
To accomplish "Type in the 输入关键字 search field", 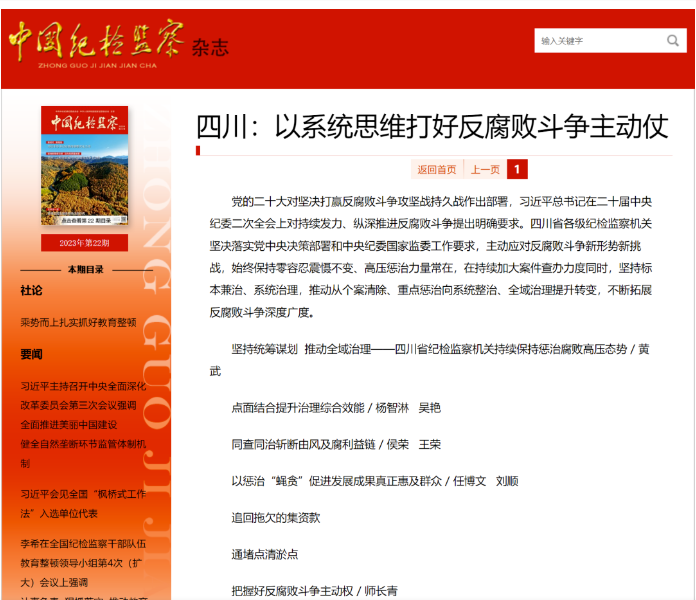I will tap(600, 41).
